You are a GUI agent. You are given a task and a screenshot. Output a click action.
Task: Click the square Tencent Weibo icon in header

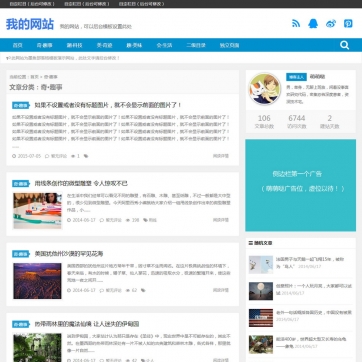coord(348,23)
